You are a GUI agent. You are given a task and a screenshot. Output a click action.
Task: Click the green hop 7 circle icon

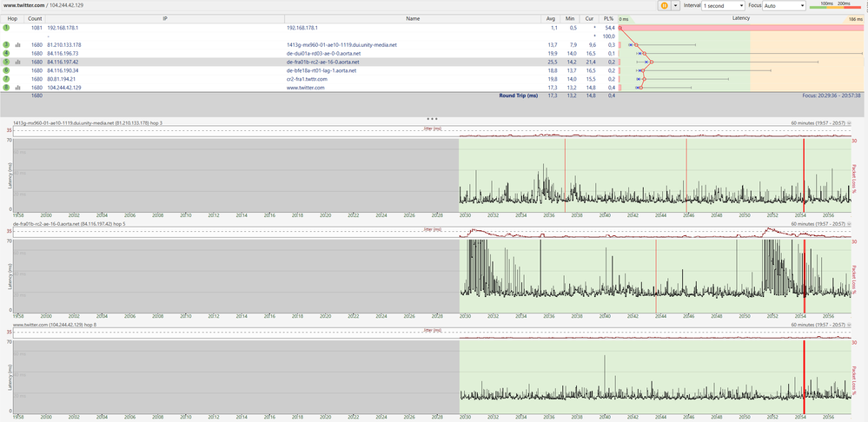(6, 79)
